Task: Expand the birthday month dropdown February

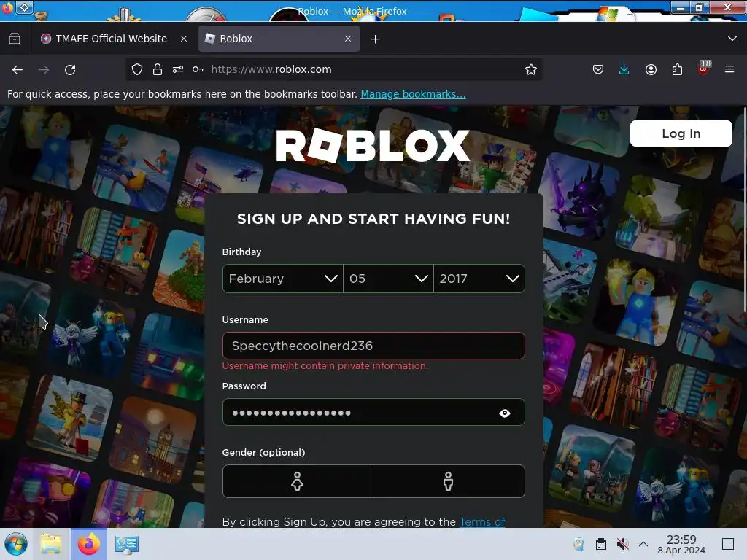Action: tap(283, 279)
